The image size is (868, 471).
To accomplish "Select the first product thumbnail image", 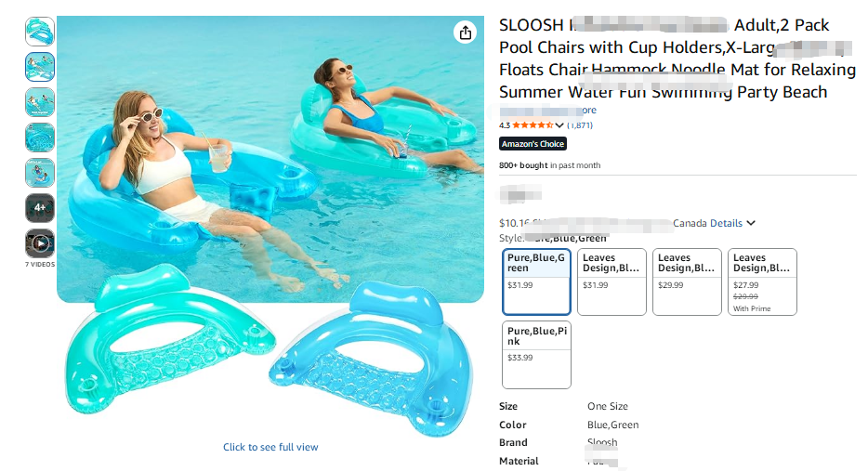I will point(40,31).
